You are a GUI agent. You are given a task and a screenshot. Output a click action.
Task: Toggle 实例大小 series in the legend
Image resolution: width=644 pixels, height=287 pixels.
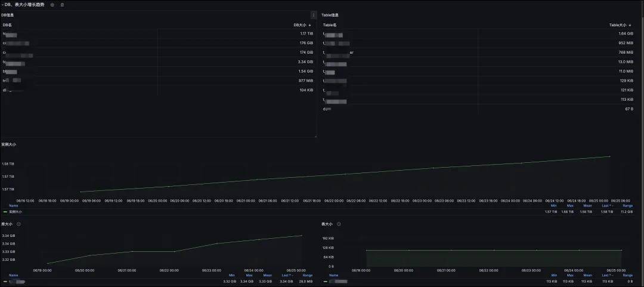pos(15,211)
